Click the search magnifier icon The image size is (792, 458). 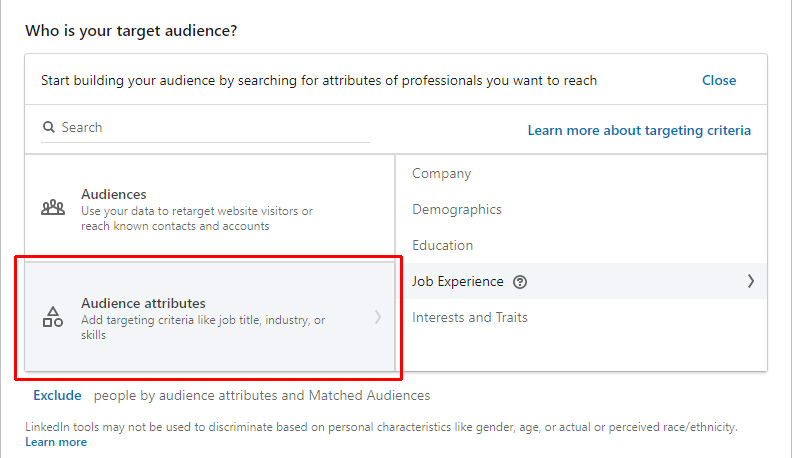[x=48, y=127]
